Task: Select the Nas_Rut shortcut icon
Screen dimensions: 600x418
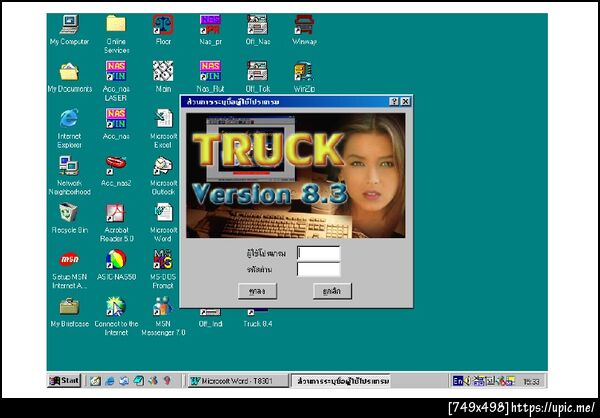Action: pos(210,71)
